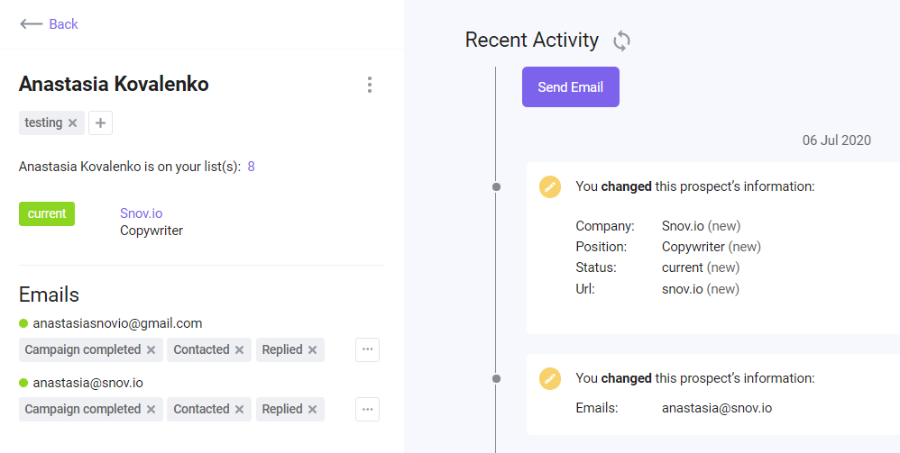Click the pencil icon on the company change entry
900x453 pixels.
pyautogui.click(x=550, y=187)
